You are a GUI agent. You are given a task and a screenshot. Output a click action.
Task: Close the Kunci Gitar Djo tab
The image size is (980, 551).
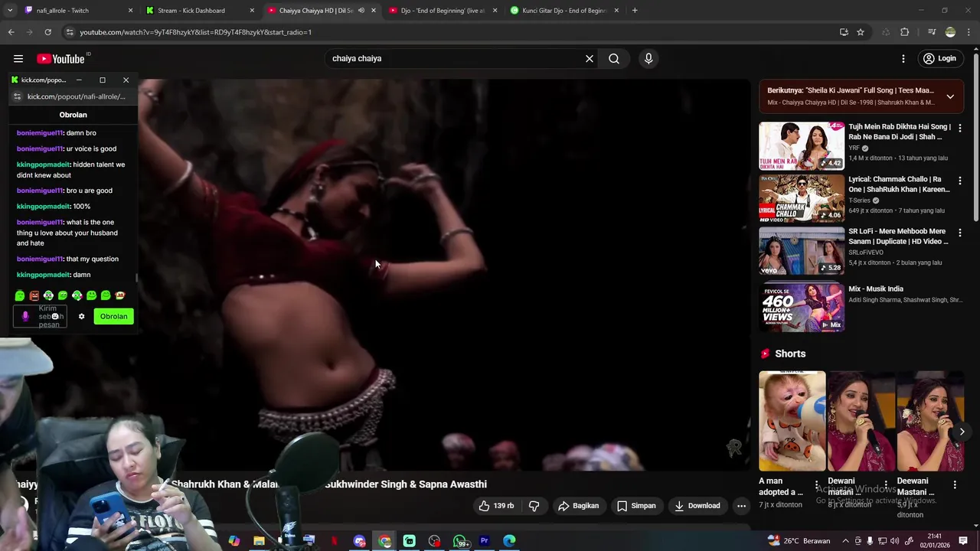pyautogui.click(x=616, y=11)
